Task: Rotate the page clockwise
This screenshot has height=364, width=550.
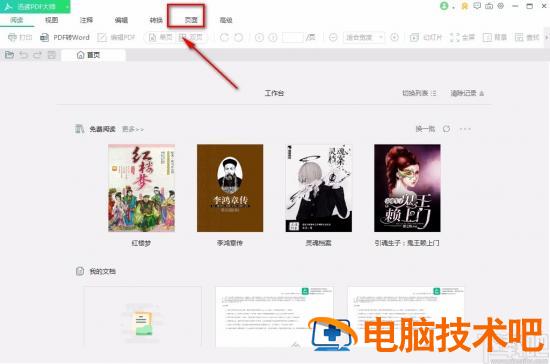Action: click(224, 37)
